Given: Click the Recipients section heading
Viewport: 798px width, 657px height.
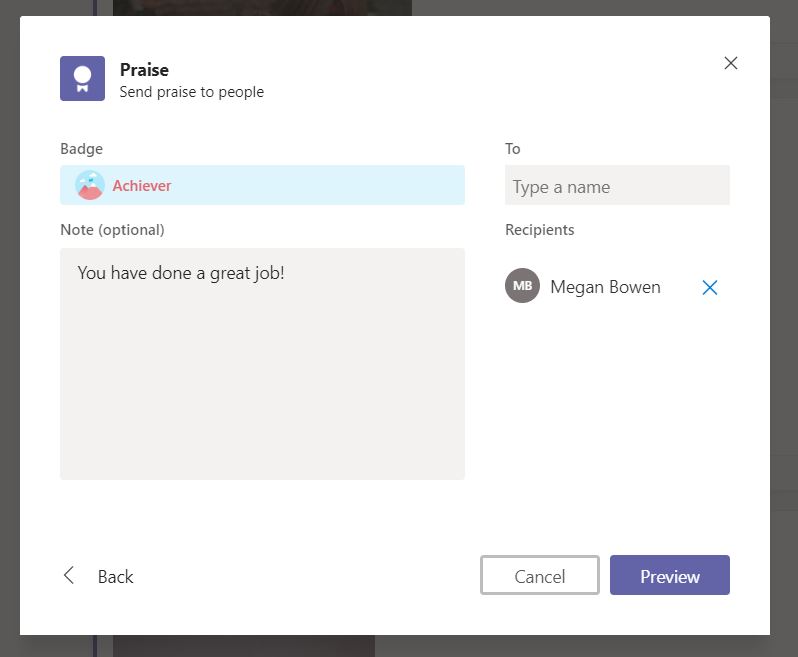Looking at the screenshot, I should click(539, 230).
